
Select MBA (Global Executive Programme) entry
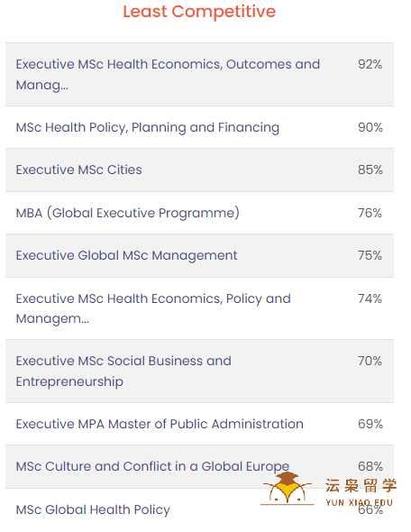click(199, 213)
